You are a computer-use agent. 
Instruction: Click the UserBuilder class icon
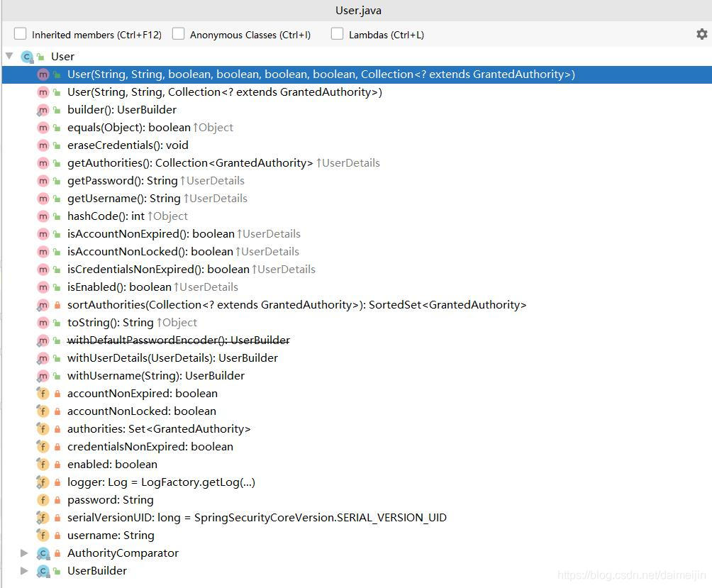click(x=43, y=571)
